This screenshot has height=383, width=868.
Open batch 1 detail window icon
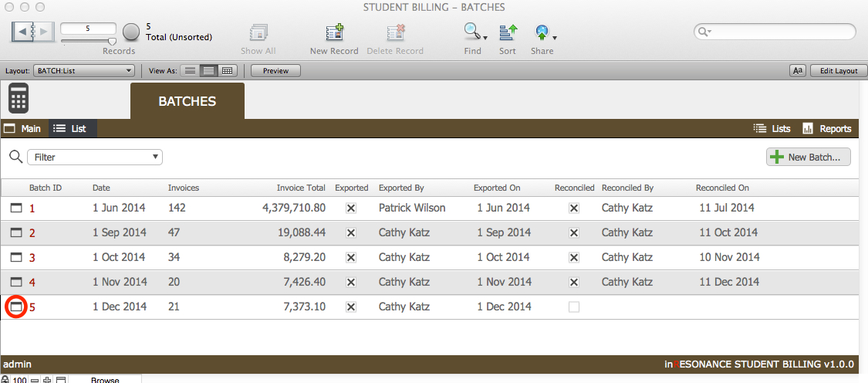pos(17,208)
